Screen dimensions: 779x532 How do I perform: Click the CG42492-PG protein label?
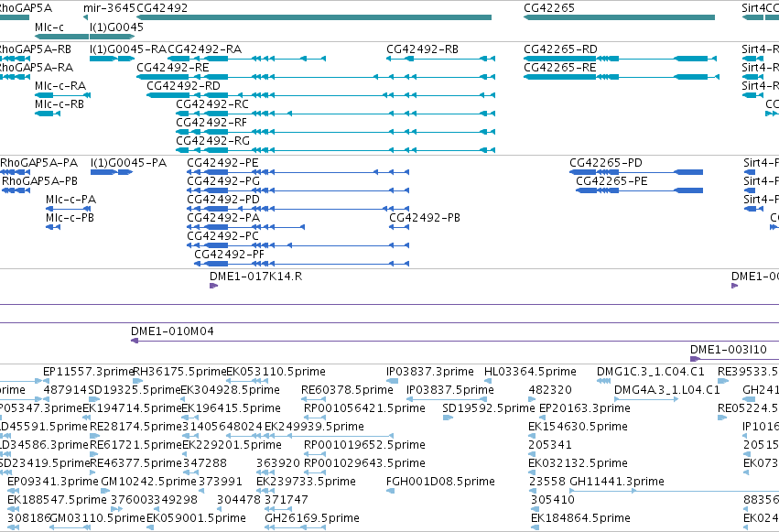tap(223, 181)
